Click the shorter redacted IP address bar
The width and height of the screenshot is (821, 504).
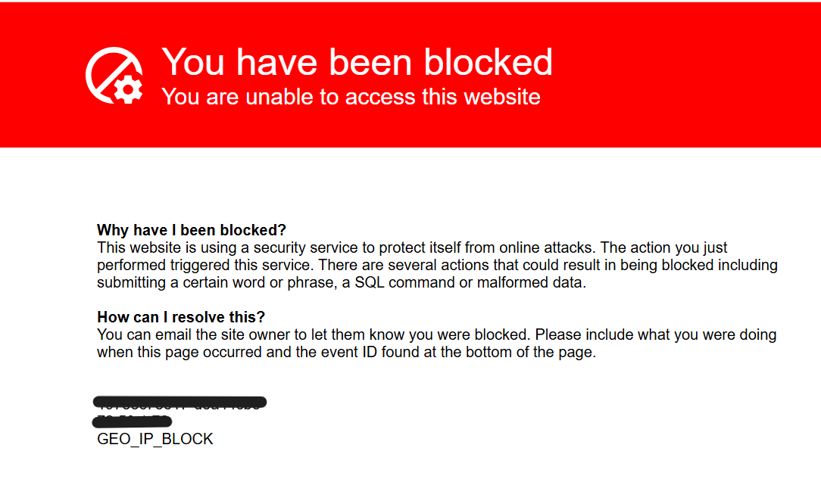132,421
